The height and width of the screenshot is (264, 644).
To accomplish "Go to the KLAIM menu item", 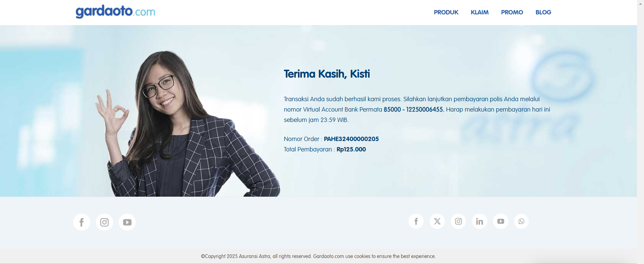I will click(479, 12).
